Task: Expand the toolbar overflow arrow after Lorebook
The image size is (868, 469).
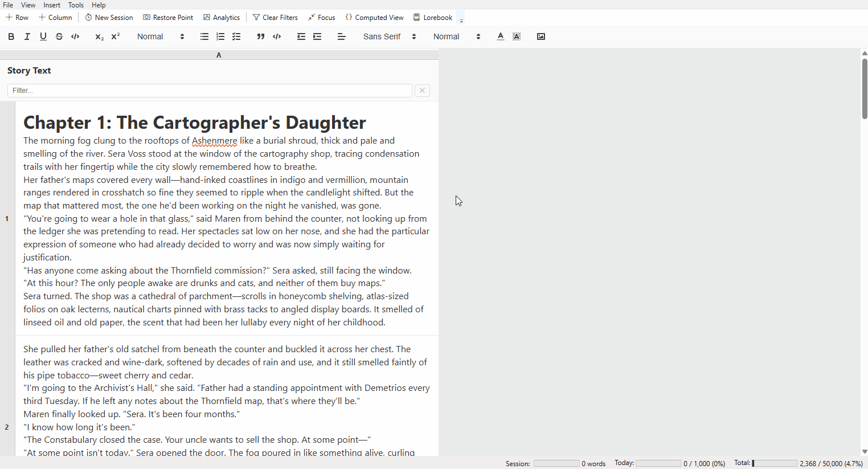Action: [461, 19]
